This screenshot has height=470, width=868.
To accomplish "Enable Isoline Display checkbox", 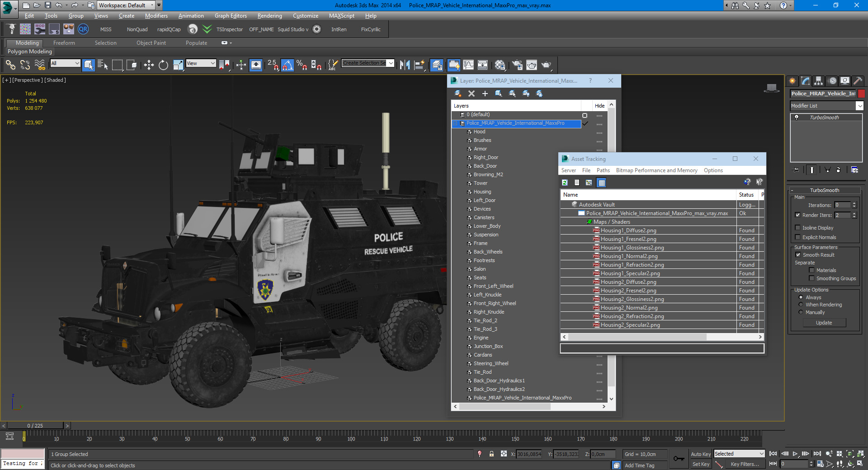I will point(798,228).
